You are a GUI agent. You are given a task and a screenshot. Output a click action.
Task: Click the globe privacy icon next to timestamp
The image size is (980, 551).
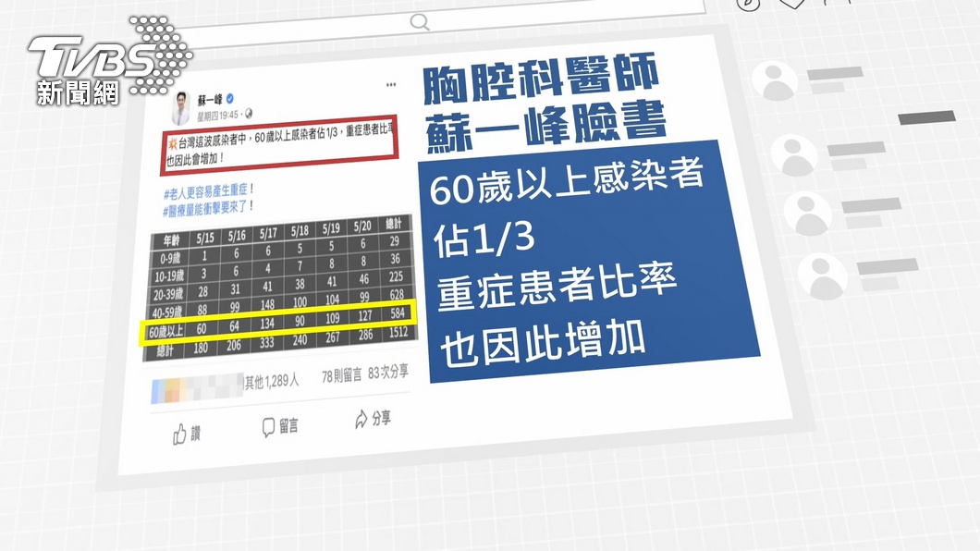point(248,113)
